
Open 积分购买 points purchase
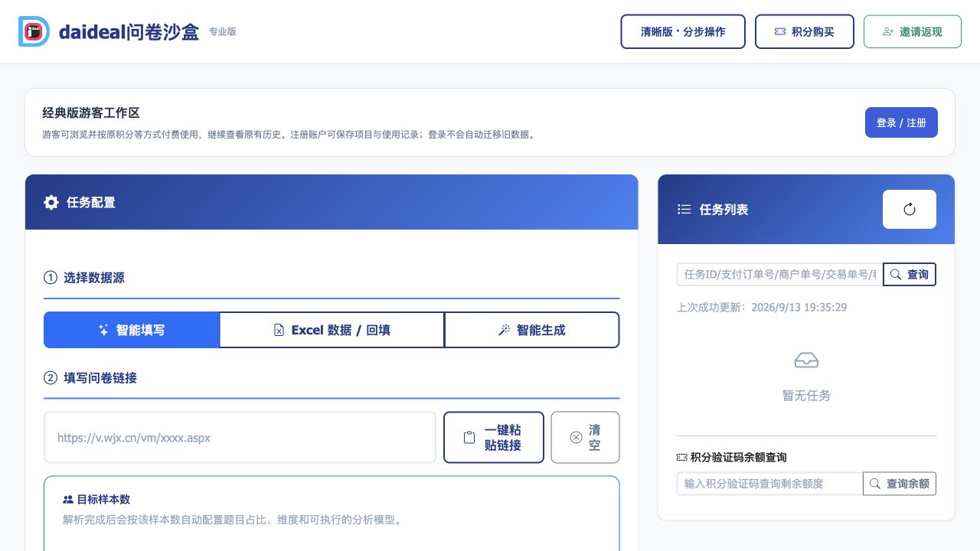(x=805, y=31)
